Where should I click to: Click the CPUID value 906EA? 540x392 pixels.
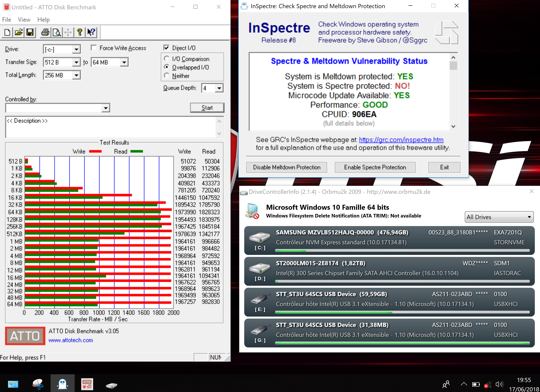(364, 114)
